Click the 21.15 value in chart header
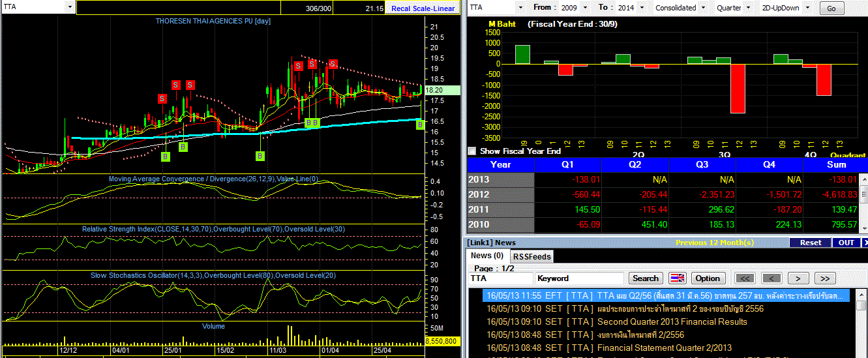This screenshot has width=868, height=358. click(x=374, y=8)
